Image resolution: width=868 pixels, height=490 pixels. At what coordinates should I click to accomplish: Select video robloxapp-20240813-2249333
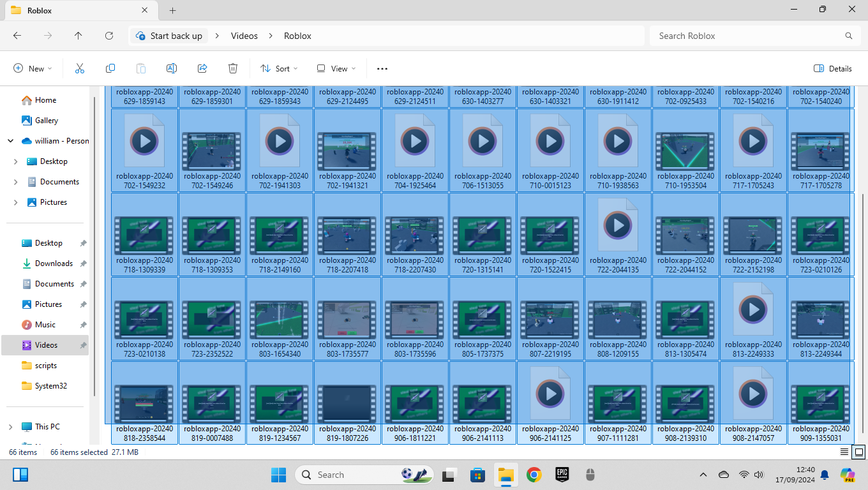[753, 318]
